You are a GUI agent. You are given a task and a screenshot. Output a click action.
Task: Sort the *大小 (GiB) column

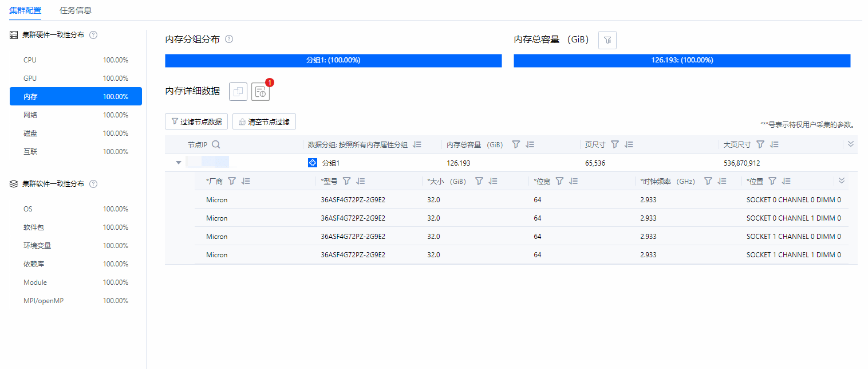tap(493, 181)
